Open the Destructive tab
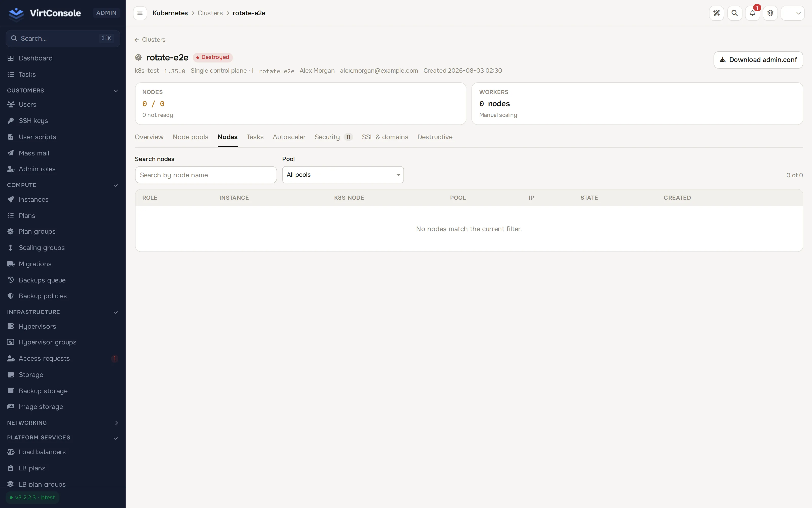The height and width of the screenshot is (508, 812). pos(435,137)
